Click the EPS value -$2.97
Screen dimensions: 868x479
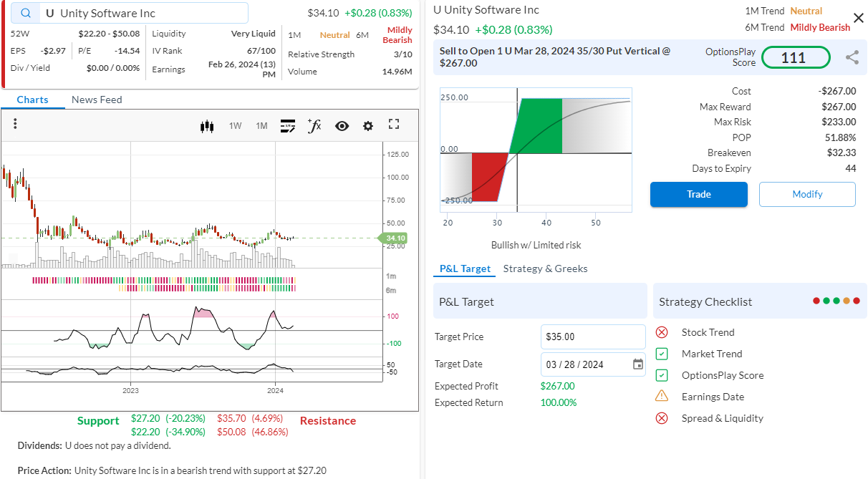pos(54,51)
